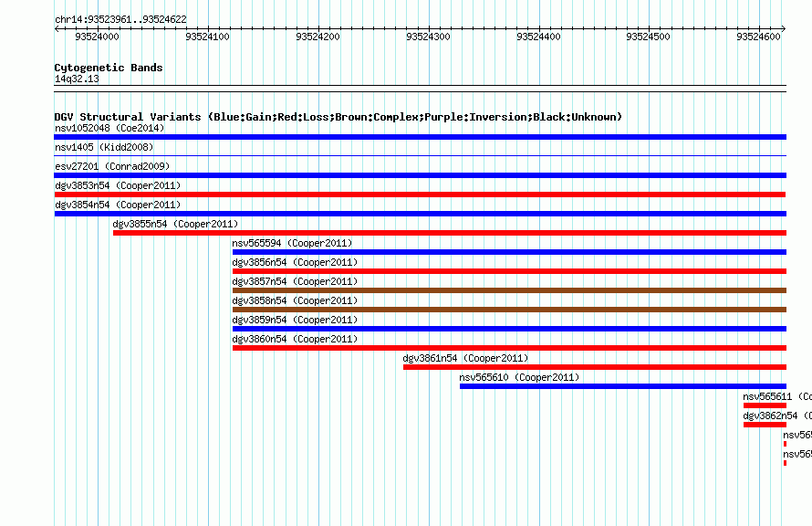Click the short dgv3862n54 red bar

765,425
